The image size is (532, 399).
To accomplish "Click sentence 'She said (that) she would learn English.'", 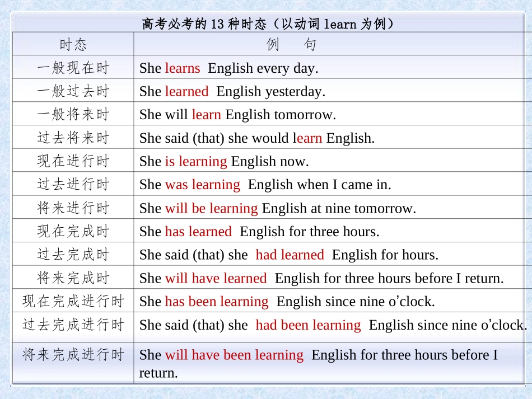I will 257,138.
